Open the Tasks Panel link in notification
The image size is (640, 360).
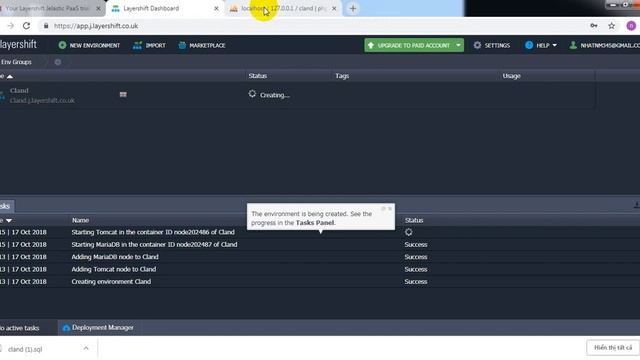click(x=315, y=223)
